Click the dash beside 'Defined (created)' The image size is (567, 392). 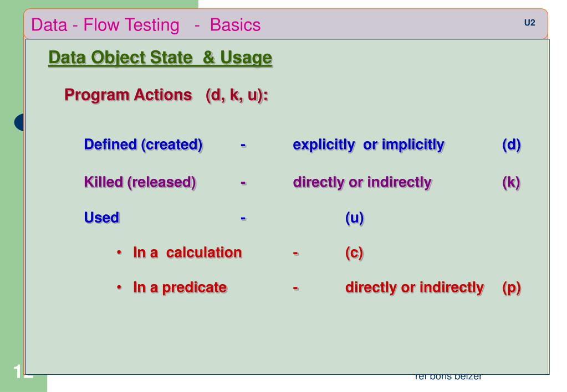pyautogui.click(x=243, y=145)
